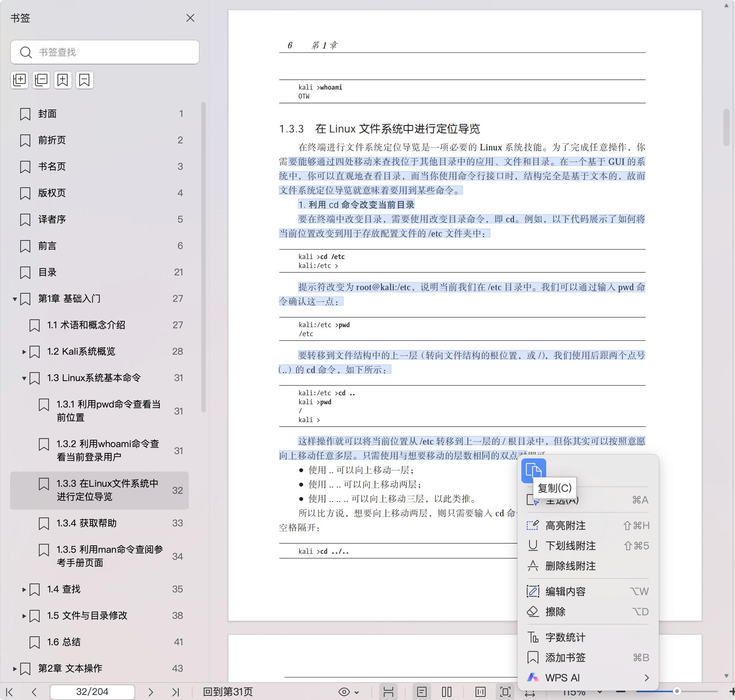Click the 回到第31页 button
735x700 pixels.
click(228, 692)
